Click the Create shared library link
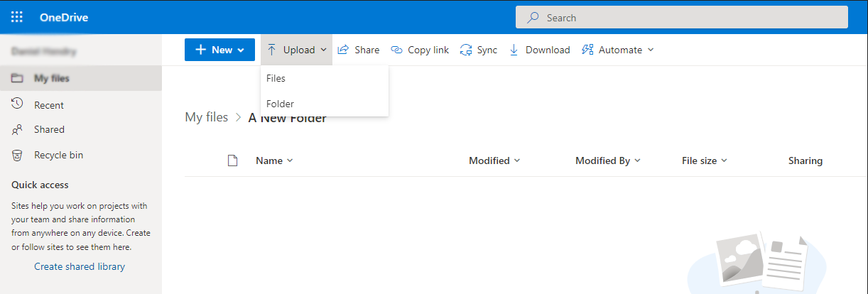 (80, 266)
